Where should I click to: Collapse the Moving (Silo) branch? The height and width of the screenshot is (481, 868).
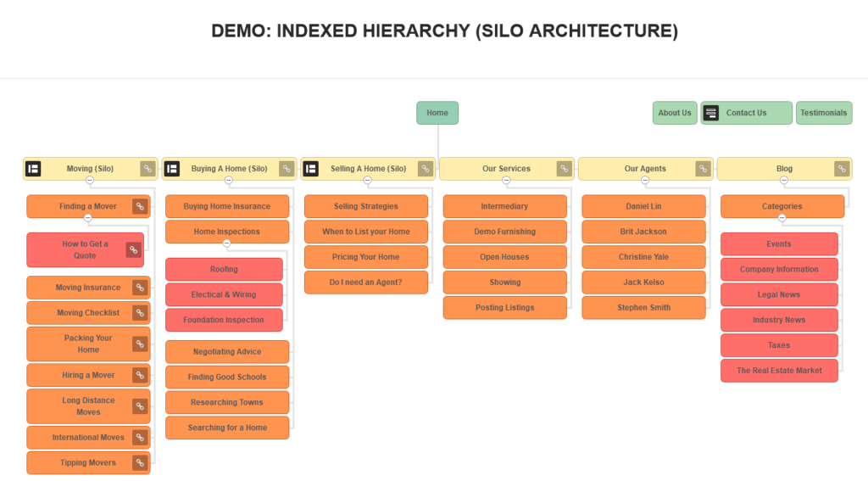tap(90, 181)
